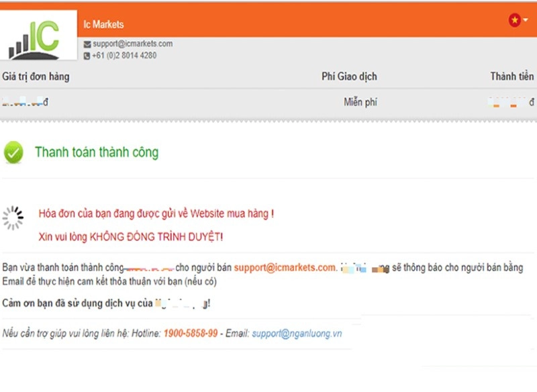Click the 'Miễn phí' fee value
This screenshot has height=392, width=537.
(x=360, y=101)
